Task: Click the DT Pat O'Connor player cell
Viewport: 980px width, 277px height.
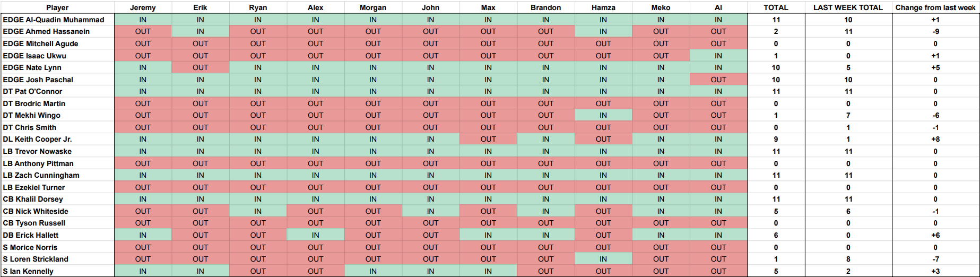Action: (x=57, y=91)
